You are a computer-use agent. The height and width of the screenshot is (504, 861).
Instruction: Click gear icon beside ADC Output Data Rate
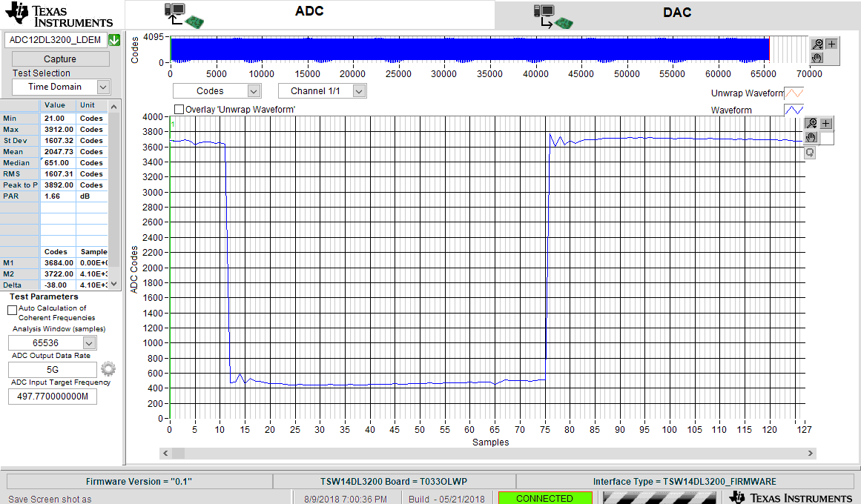108,369
